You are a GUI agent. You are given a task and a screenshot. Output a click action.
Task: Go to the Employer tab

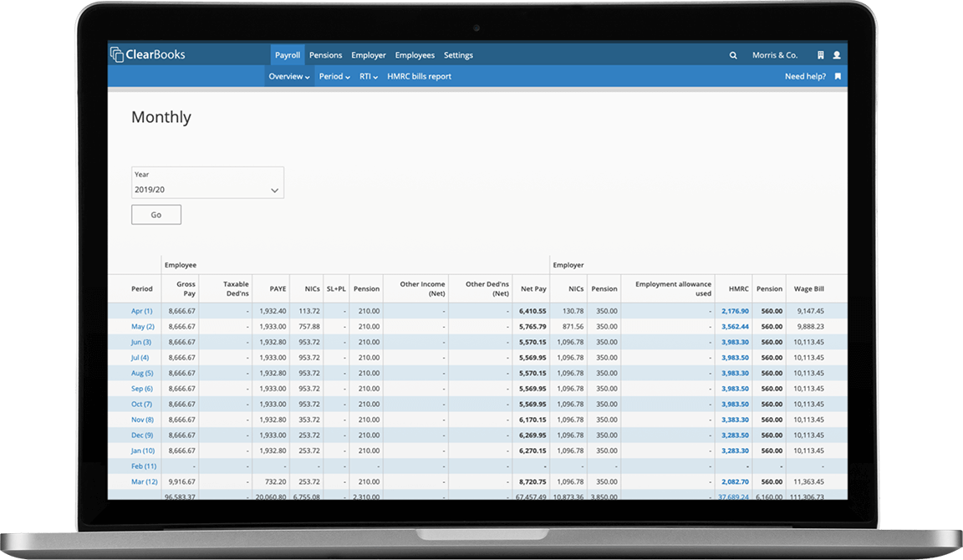(369, 55)
